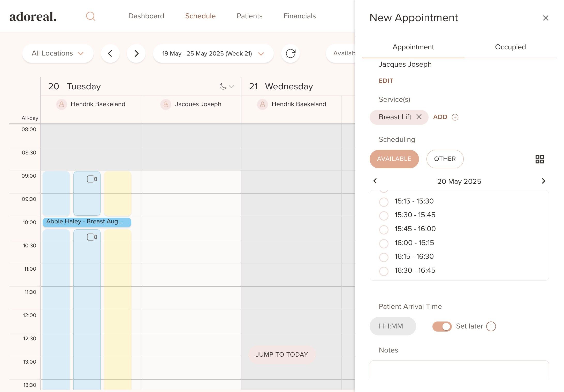Image resolution: width=564 pixels, height=392 pixels.
Task: Click the HH:MM arrival time field
Action: pos(392,326)
